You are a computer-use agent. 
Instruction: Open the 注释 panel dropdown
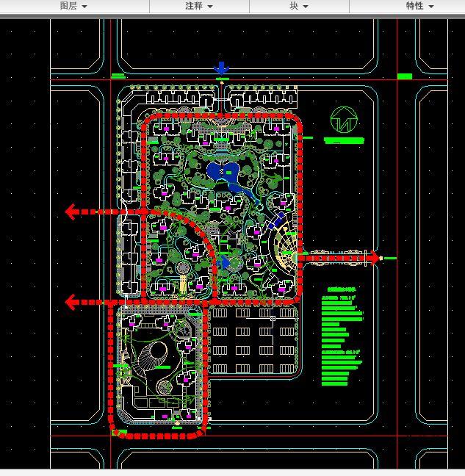click(x=199, y=6)
